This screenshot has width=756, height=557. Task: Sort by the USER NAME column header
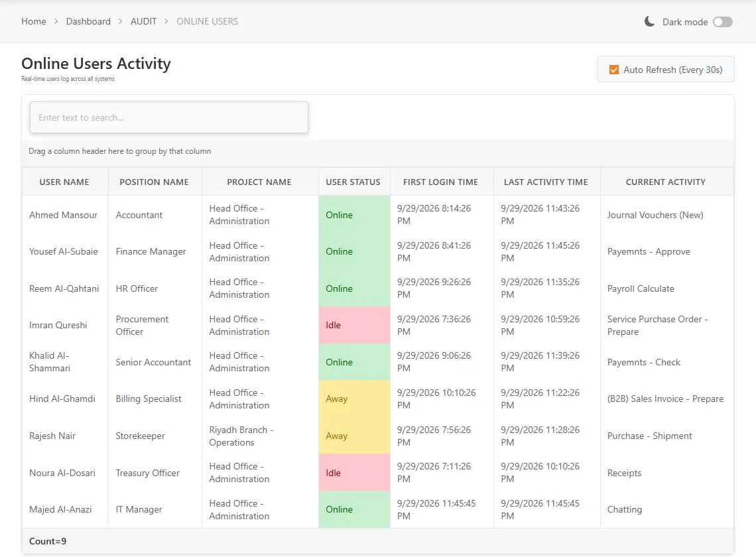point(65,182)
